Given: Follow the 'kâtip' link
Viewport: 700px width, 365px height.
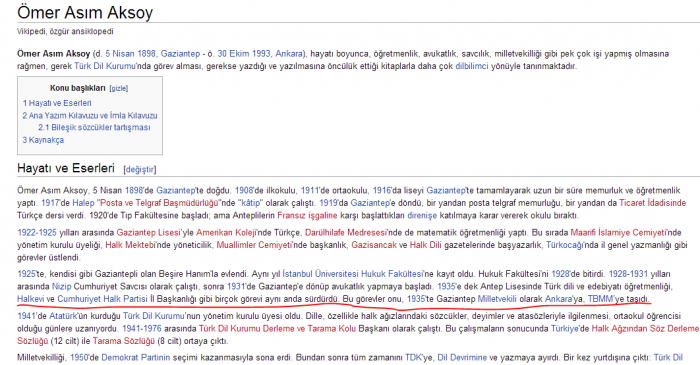Looking at the screenshot, I should click(x=251, y=203).
